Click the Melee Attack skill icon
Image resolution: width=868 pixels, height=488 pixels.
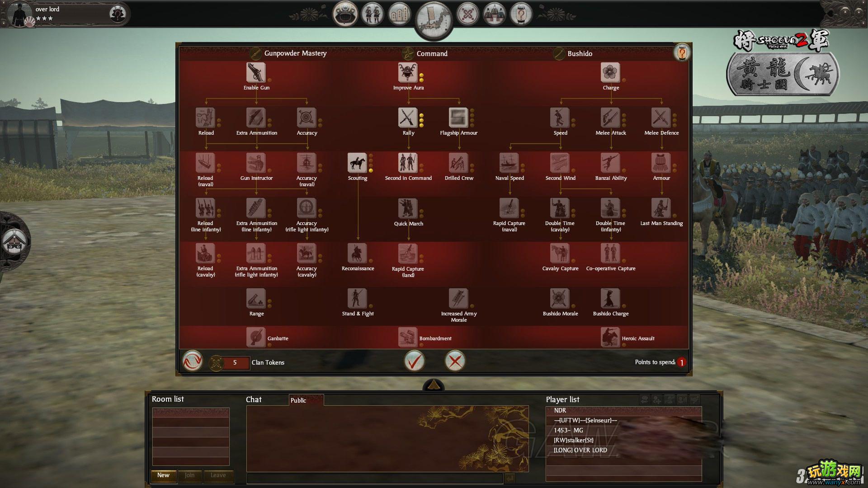coord(610,117)
